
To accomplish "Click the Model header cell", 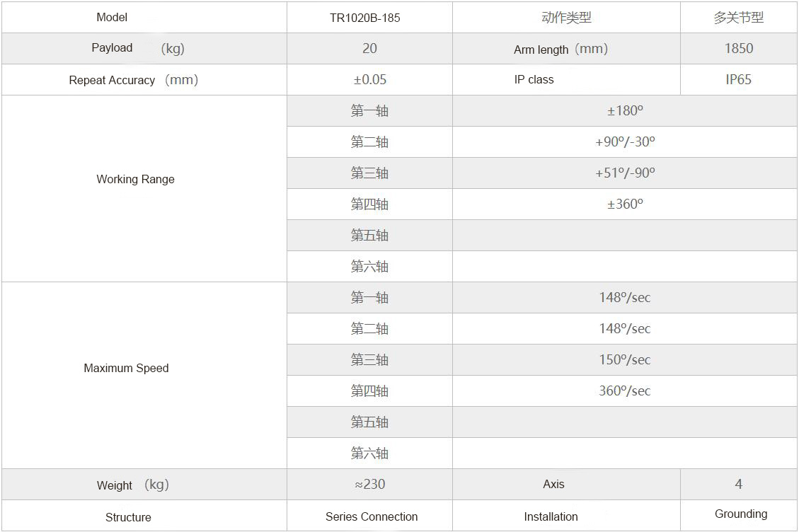I will 144,17.
